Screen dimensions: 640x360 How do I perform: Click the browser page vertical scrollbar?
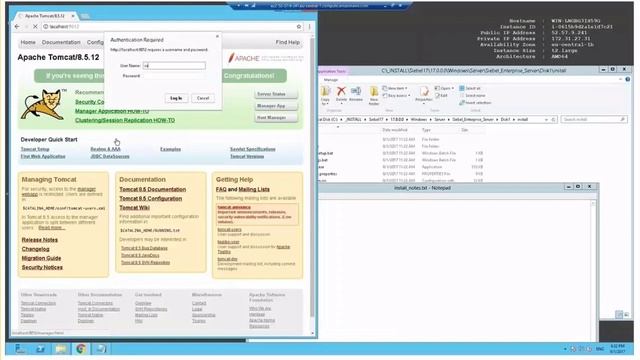click(313, 176)
